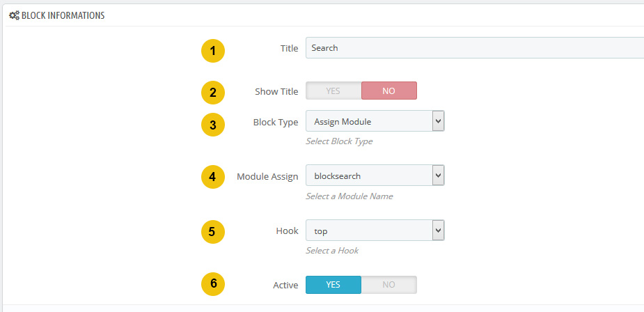Click the Hook dropdown arrow
Viewport: 644px width, 312px height.
[438, 231]
